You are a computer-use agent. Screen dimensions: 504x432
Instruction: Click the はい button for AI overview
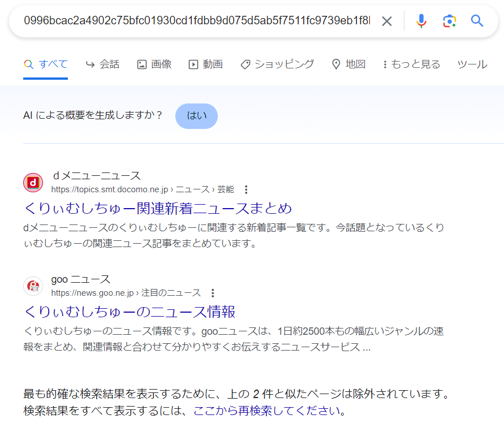tap(196, 116)
